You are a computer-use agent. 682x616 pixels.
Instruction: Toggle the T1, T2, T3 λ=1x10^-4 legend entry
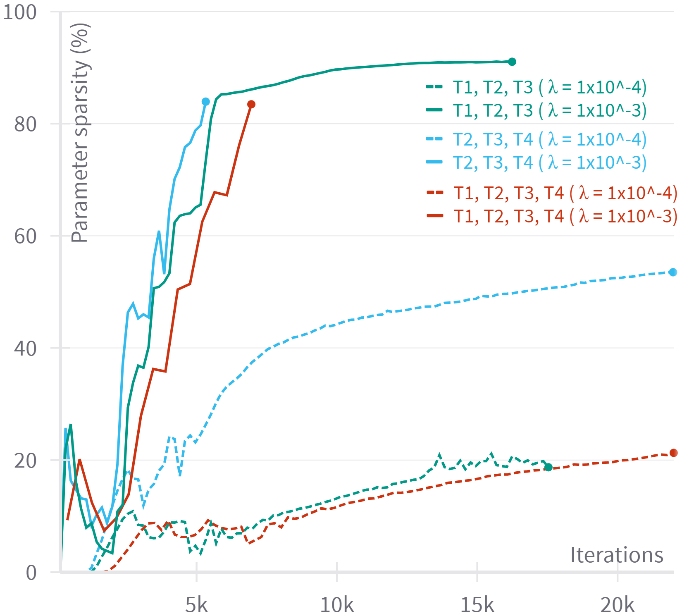pos(549,87)
